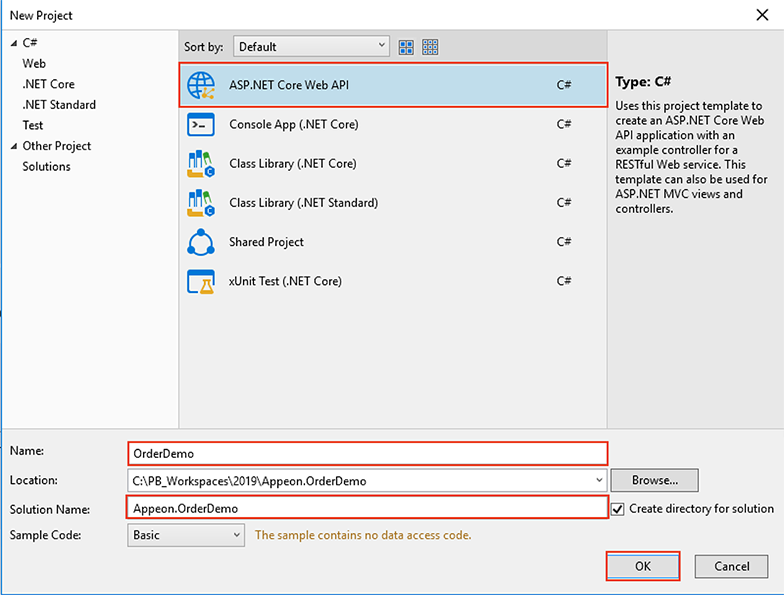This screenshot has width=784, height=595.
Task: Click the ASP.NET Core Web API globe icon
Action: [201, 86]
